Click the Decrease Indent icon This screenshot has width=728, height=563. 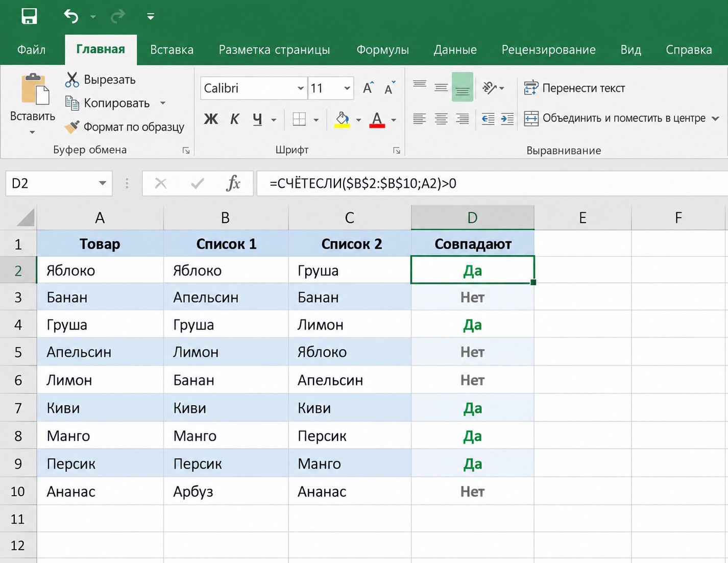tap(488, 119)
